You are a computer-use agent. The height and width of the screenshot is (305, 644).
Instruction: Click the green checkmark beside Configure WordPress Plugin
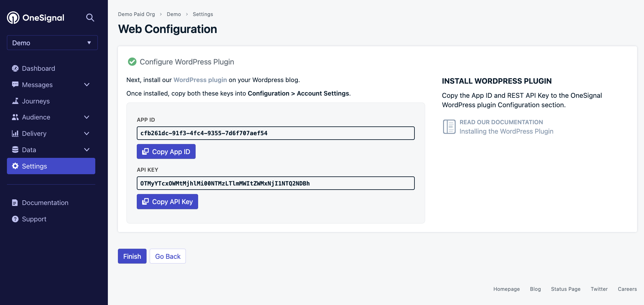[x=132, y=62]
